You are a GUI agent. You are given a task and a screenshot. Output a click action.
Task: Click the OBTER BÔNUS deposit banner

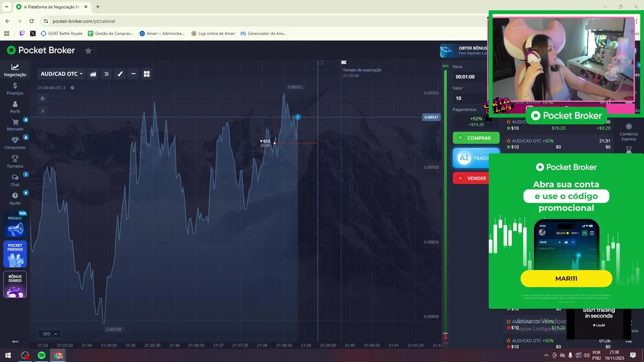click(x=464, y=50)
